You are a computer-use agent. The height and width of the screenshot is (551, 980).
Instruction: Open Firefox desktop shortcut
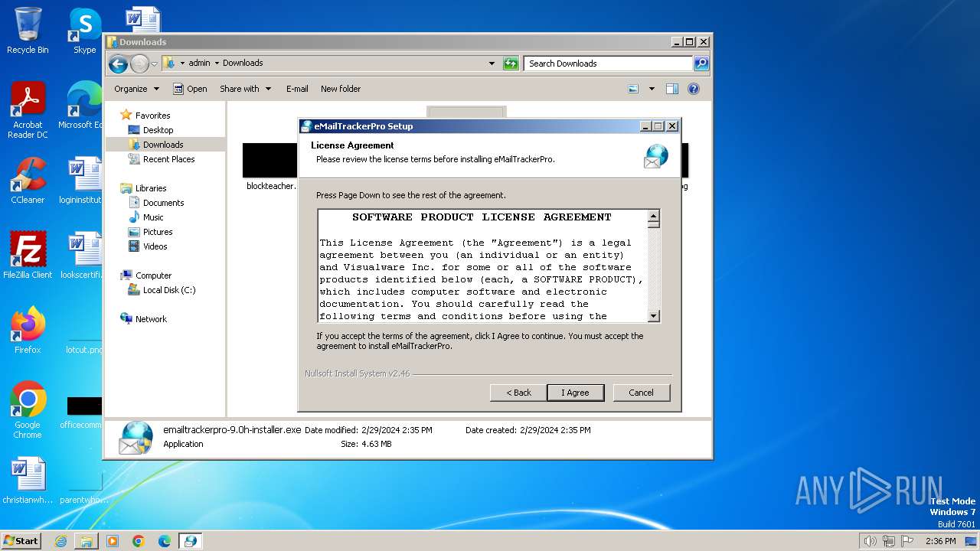point(28,330)
